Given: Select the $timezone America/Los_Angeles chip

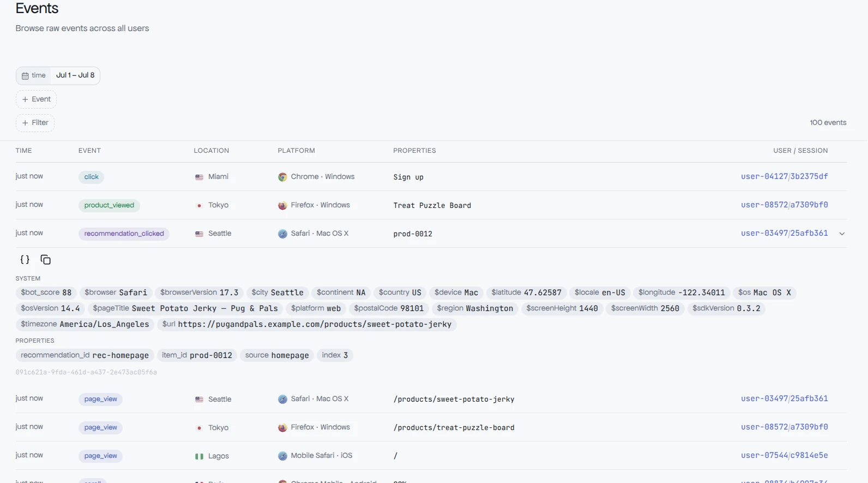Looking at the screenshot, I should [x=85, y=324].
